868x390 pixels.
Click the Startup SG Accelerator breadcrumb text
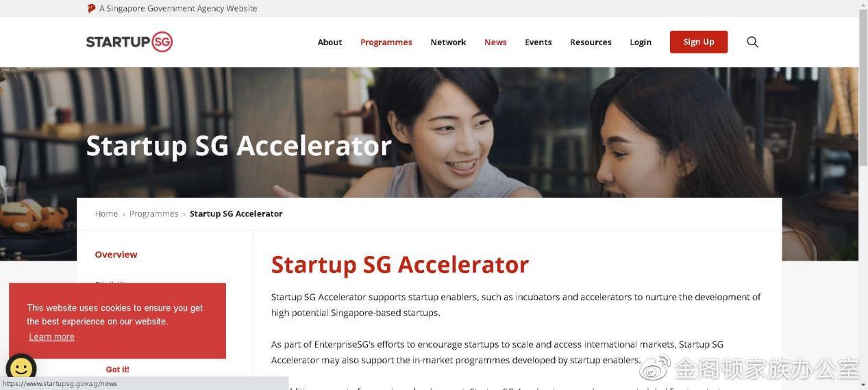coord(236,213)
